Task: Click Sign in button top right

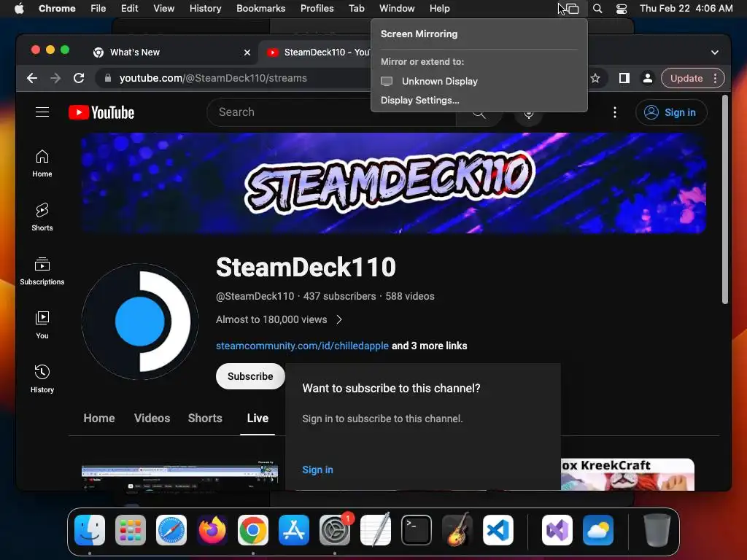Action: (671, 112)
